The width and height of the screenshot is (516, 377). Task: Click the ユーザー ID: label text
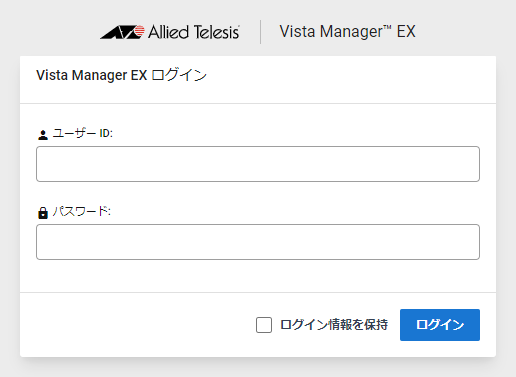(x=83, y=133)
